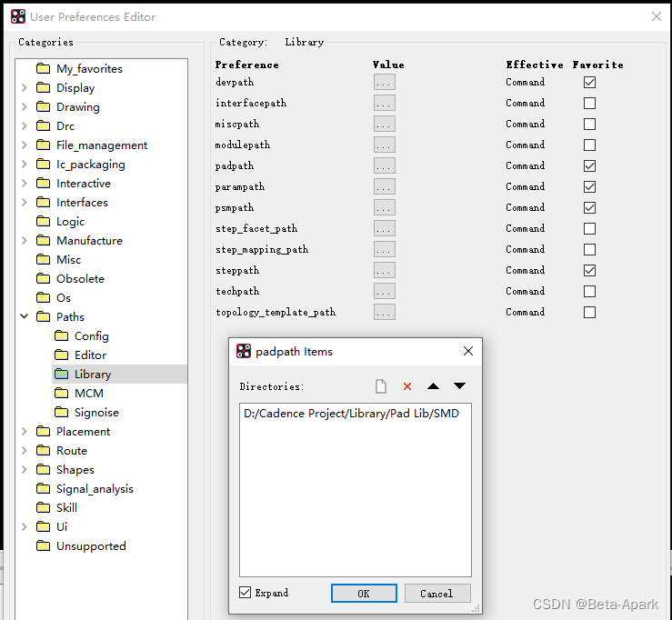Move directory down with the down arrow
672x620 pixels.
(459, 386)
